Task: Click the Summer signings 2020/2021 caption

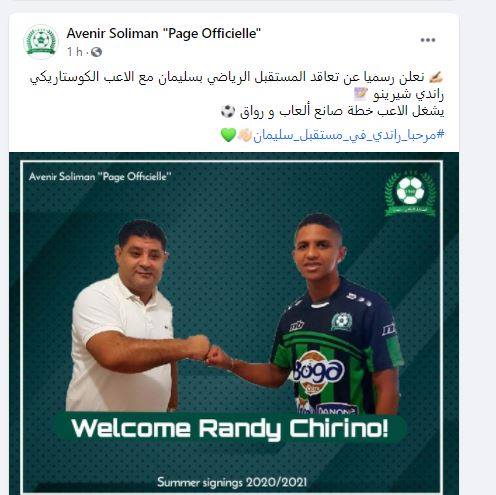Action: tap(232, 482)
